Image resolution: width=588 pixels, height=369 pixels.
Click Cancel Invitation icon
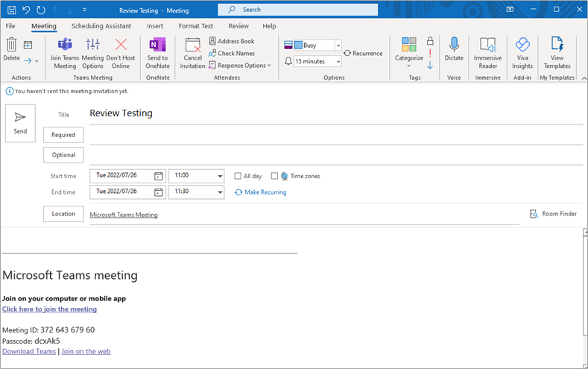[193, 45]
